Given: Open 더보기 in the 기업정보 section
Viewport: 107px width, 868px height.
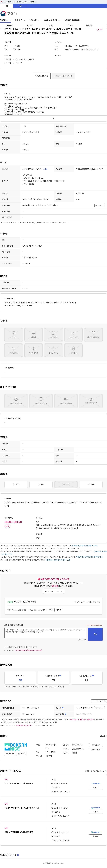Looking at the screenshot, I should tap(103, 736).
